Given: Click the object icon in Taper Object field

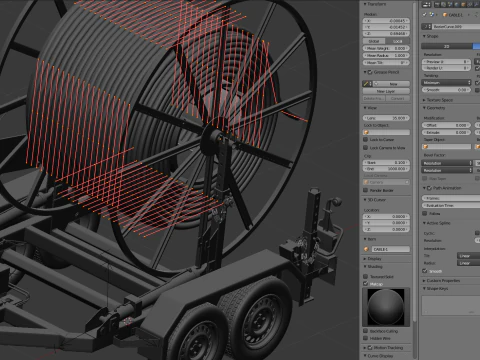Looking at the screenshot, I should 426,147.
